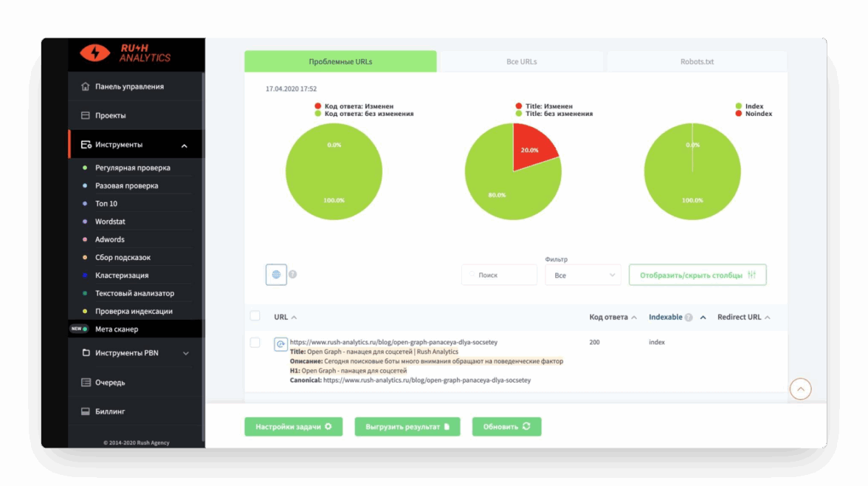Image resolution: width=868 pixels, height=486 pixels.
Task: Click the Indexable column help icon
Action: [x=688, y=318]
